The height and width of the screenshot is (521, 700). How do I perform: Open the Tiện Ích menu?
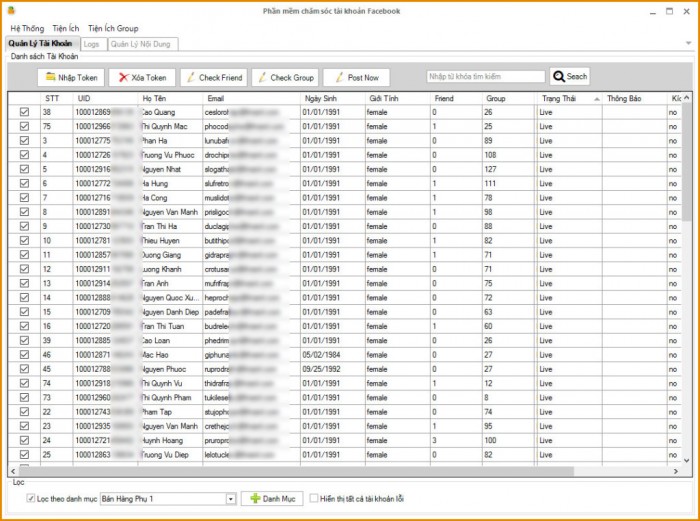(66, 28)
